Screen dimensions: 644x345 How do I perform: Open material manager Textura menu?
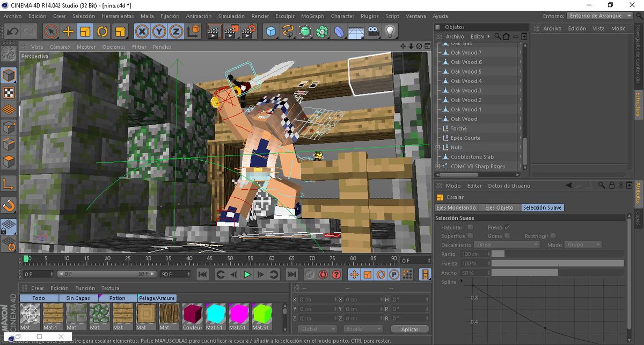click(x=110, y=288)
